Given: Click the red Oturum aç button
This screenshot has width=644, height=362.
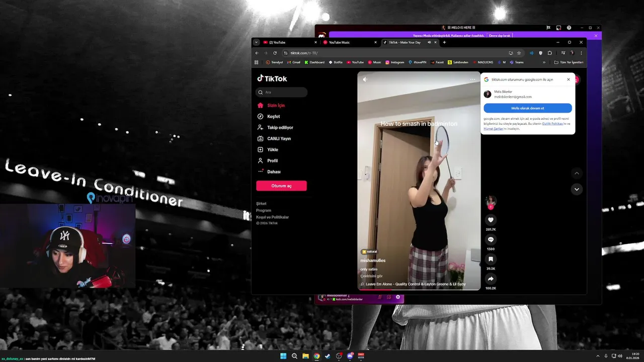Looking at the screenshot, I should click(281, 186).
